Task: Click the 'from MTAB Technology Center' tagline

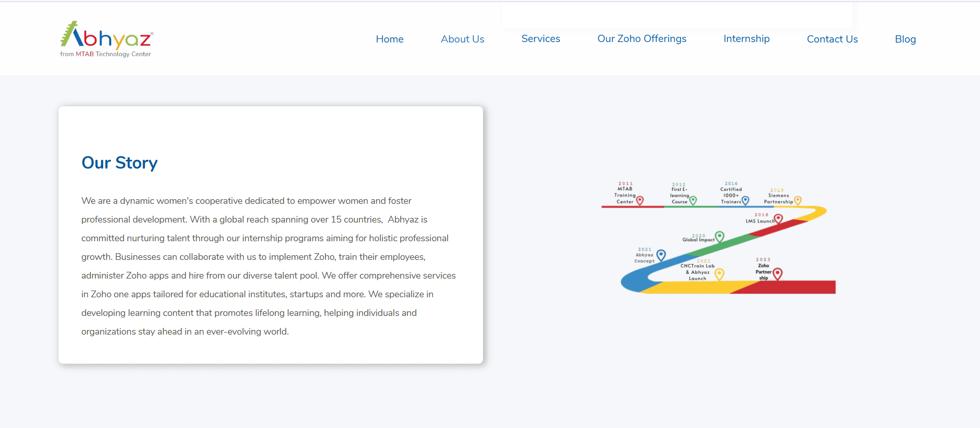Action: 106,54
